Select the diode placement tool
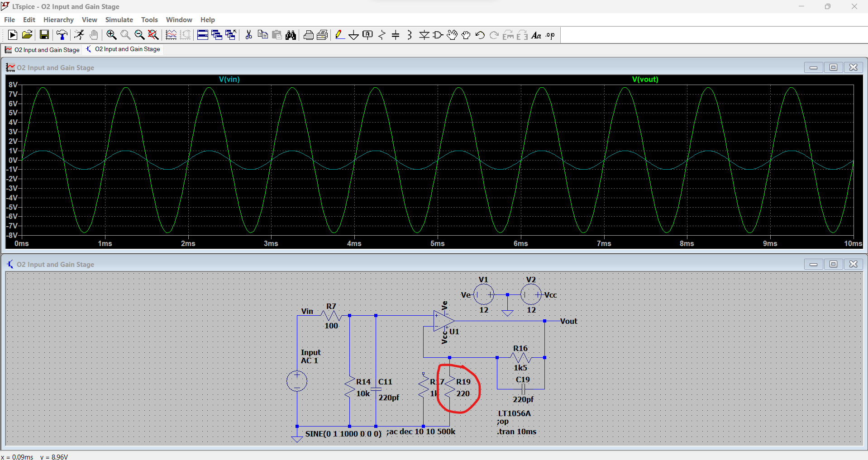 pyautogui.click(x=424, y=35)
